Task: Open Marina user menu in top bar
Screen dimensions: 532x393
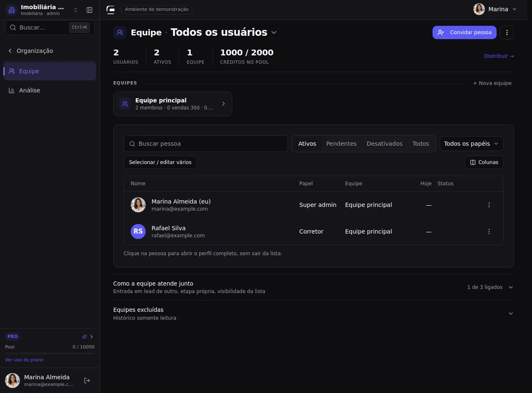Action: coord(495,9)
